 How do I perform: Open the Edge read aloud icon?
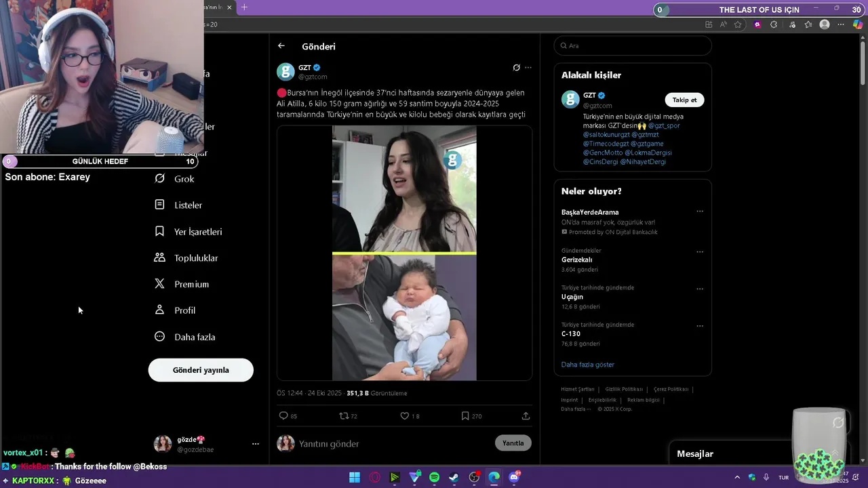coord(723,24)
